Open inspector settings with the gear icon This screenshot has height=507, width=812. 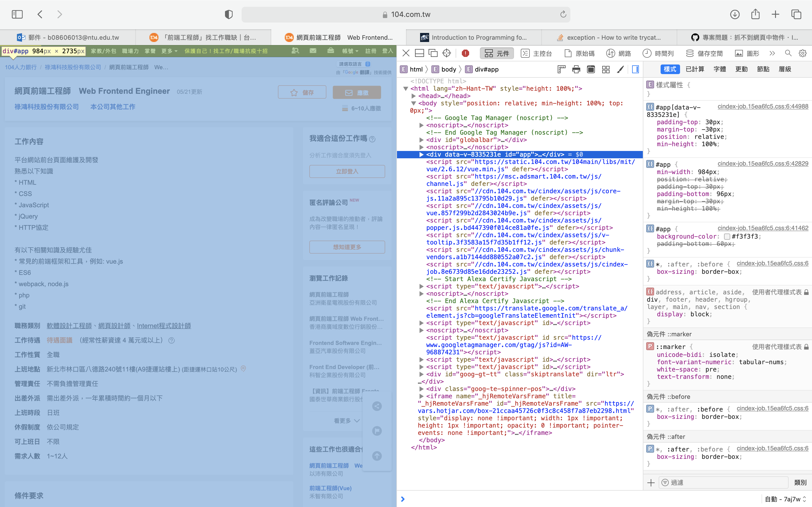tap(802, 53)
